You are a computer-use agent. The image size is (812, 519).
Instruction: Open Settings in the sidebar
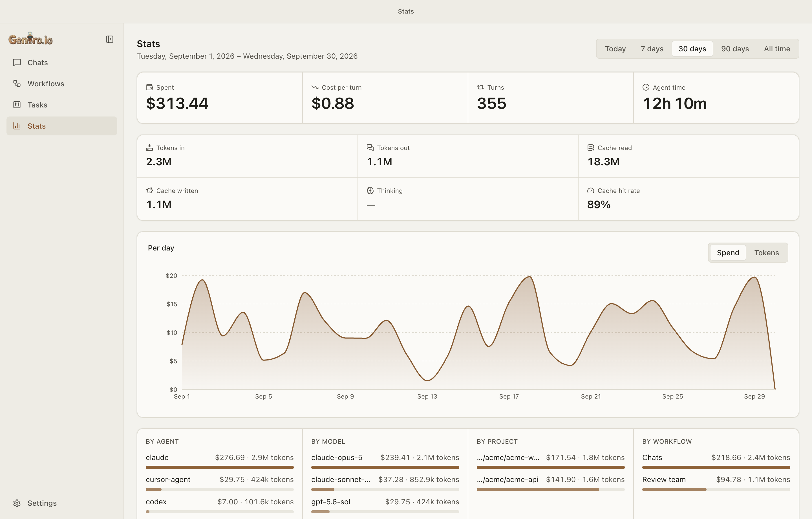pos(62,503)
